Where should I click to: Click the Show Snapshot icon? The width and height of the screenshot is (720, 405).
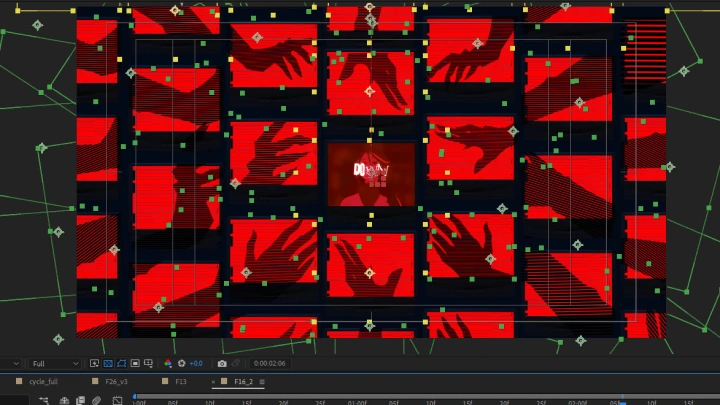236,363
